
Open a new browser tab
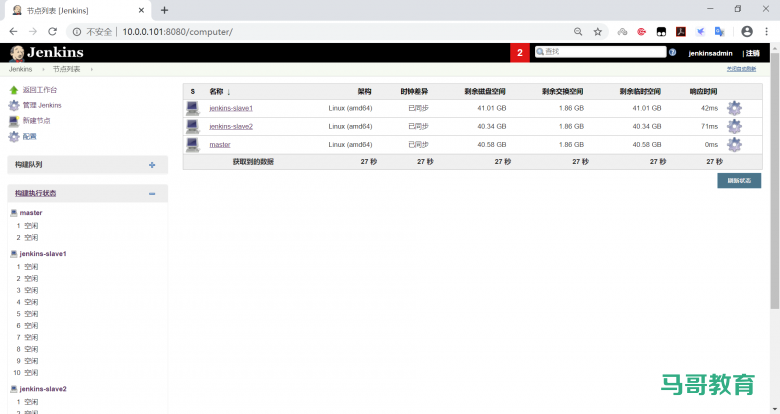(165, 10)
